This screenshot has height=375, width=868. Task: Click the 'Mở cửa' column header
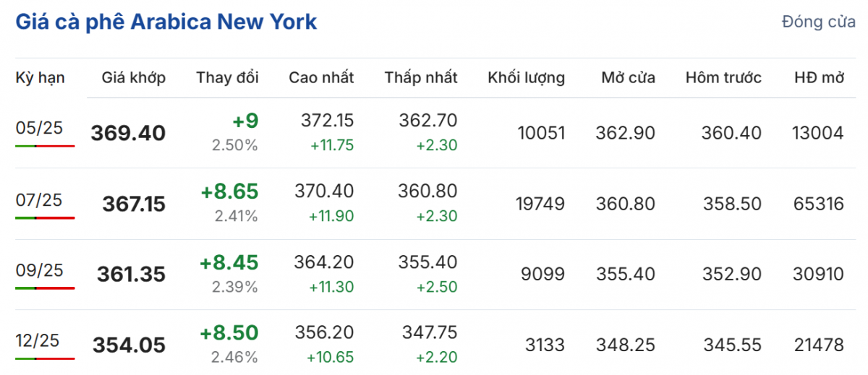click(628, 78)
